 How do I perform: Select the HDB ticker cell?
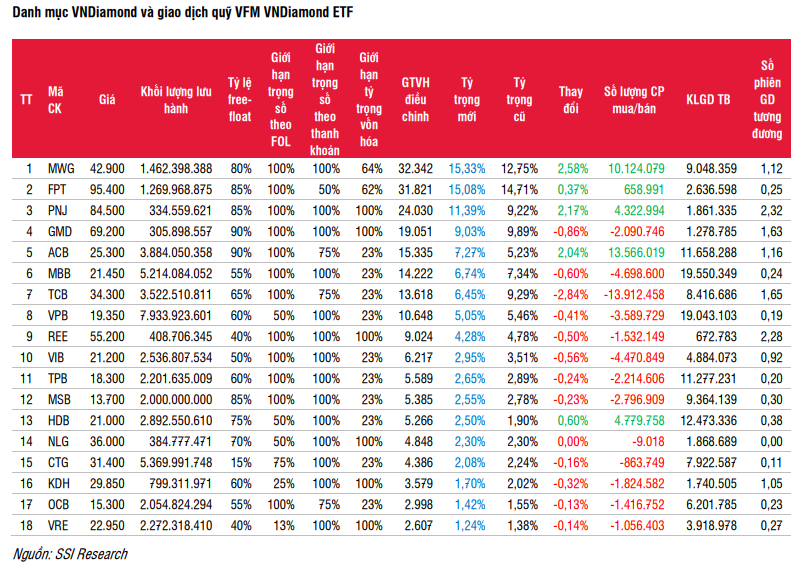pos(58,420)
